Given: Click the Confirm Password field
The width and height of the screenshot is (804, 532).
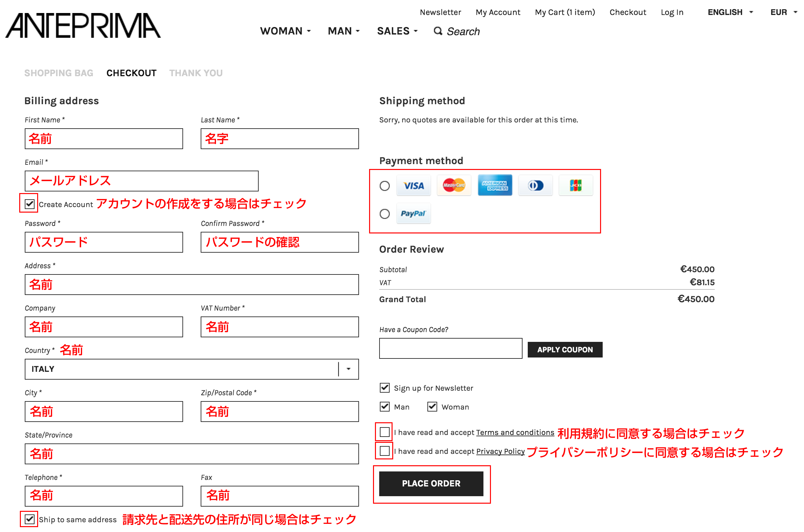Looking at the screenshot, I should (x=280, y=242).
